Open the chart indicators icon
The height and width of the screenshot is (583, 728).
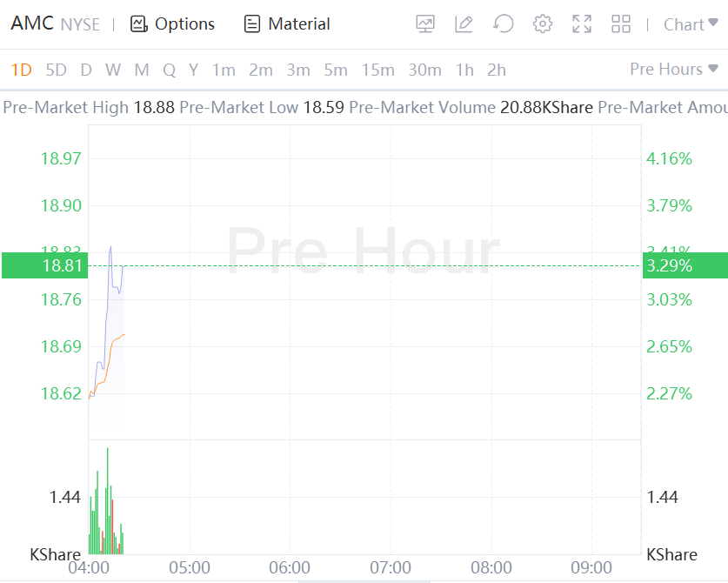pyautogui.click(x=425, y=24)
